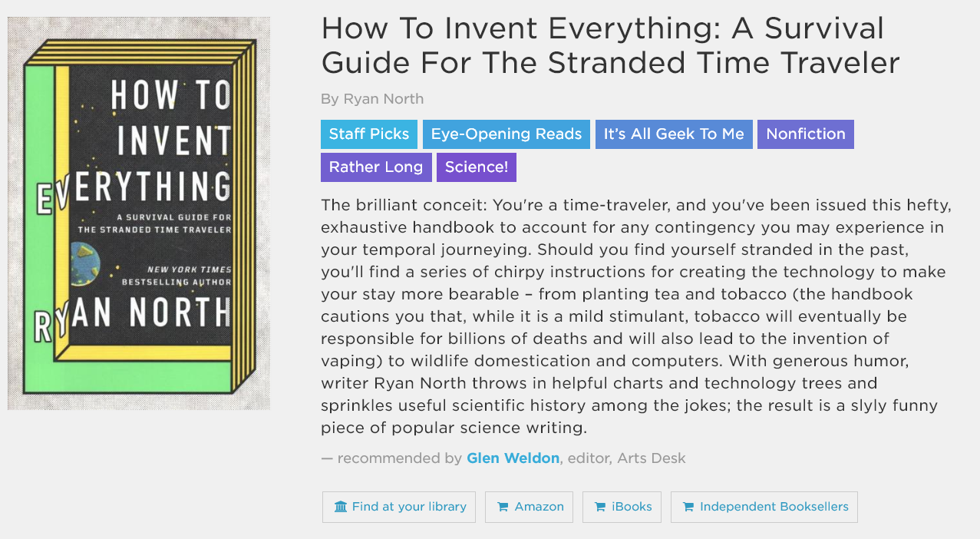Click the book title heading

point(610,45)
